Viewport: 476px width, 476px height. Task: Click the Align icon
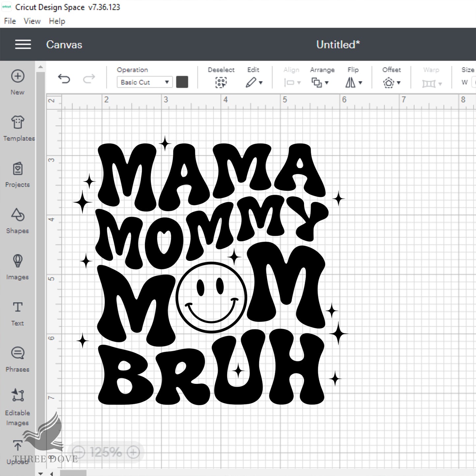(x=289, y=82)
